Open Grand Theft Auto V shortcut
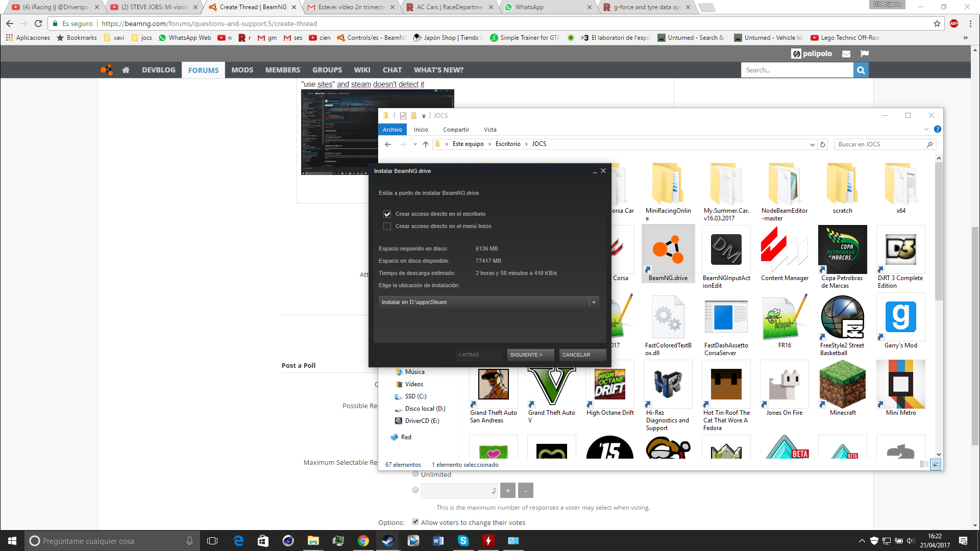This screenshot has width=980, height=551. [552, 392]
